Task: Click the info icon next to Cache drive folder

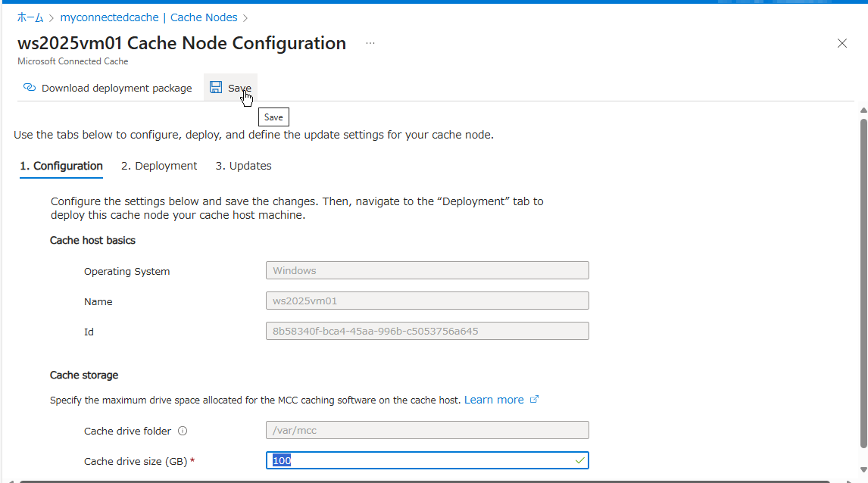Action: coord(182,431)
